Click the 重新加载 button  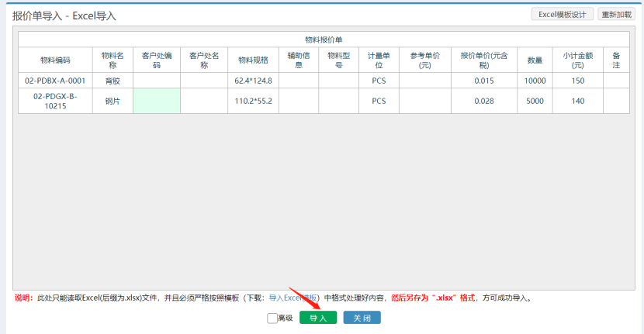tap(616, 14)
